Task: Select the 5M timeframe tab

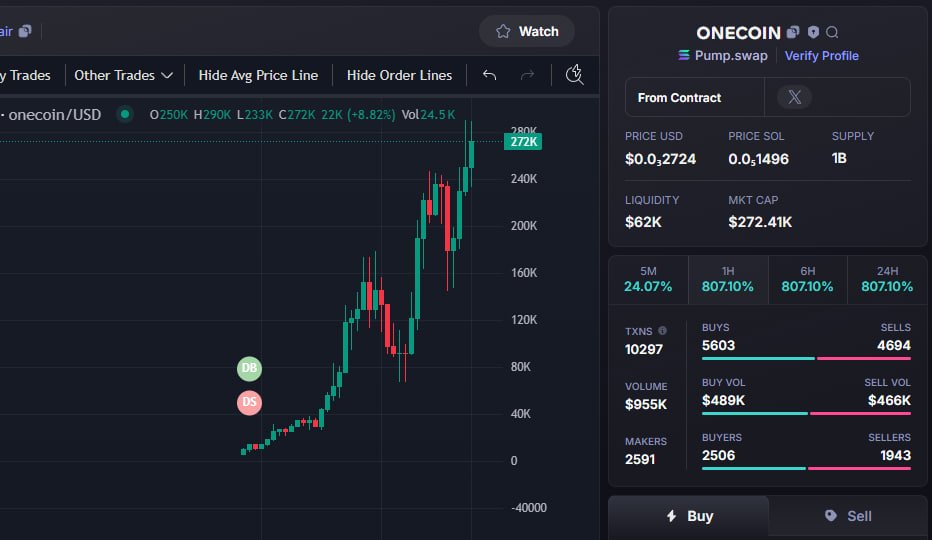Action: (648, 280)
